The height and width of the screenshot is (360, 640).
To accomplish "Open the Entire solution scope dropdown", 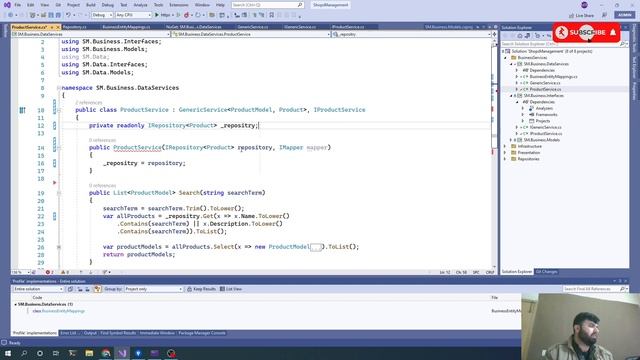I will pos(38,289).
